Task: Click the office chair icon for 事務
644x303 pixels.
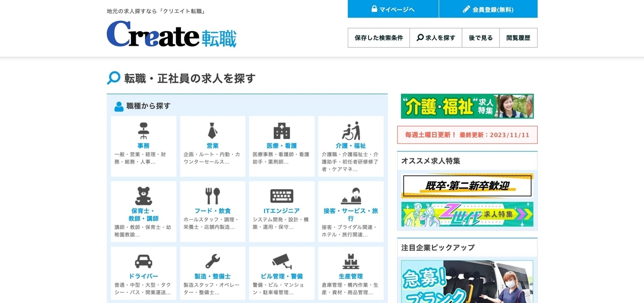Action: click(x=143, y=131)
